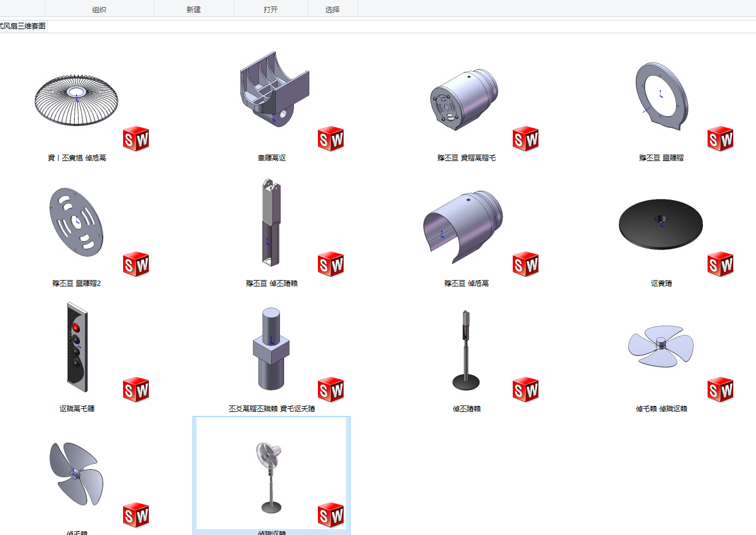This screenshot has width=756, height=535.
Task: Click the SolidWorks badge beside the cylindrical motor housing
Action: (526, 139)
